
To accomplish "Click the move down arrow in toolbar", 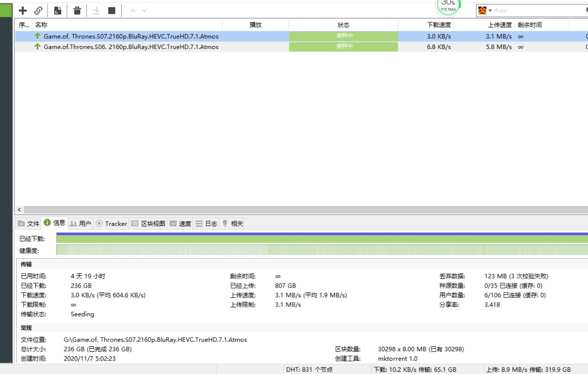I will pyautogui.click(x=144, y=10).
